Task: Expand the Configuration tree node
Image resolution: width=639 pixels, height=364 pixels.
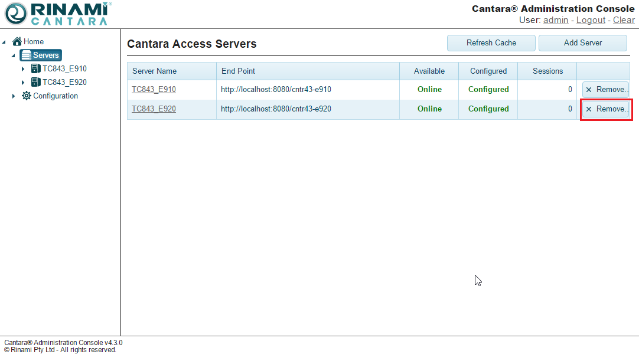Action: pyautogui.click(x=14, y=96)
